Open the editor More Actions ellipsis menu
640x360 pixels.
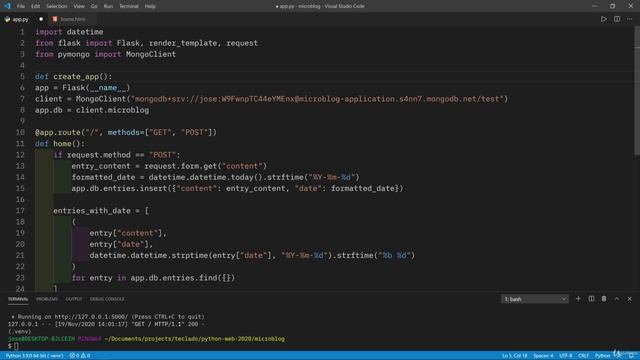[x=630, y=19]
